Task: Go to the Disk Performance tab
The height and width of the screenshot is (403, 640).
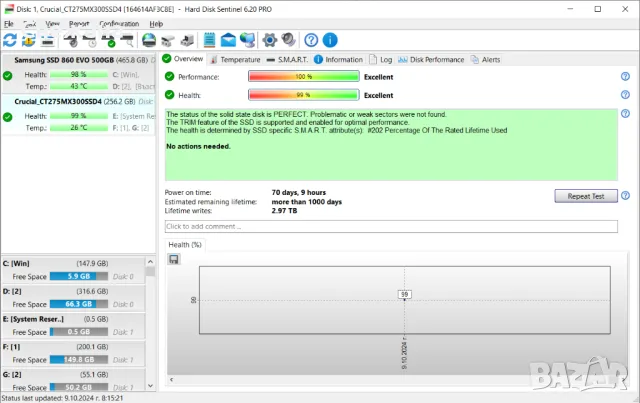Action: 437,59
